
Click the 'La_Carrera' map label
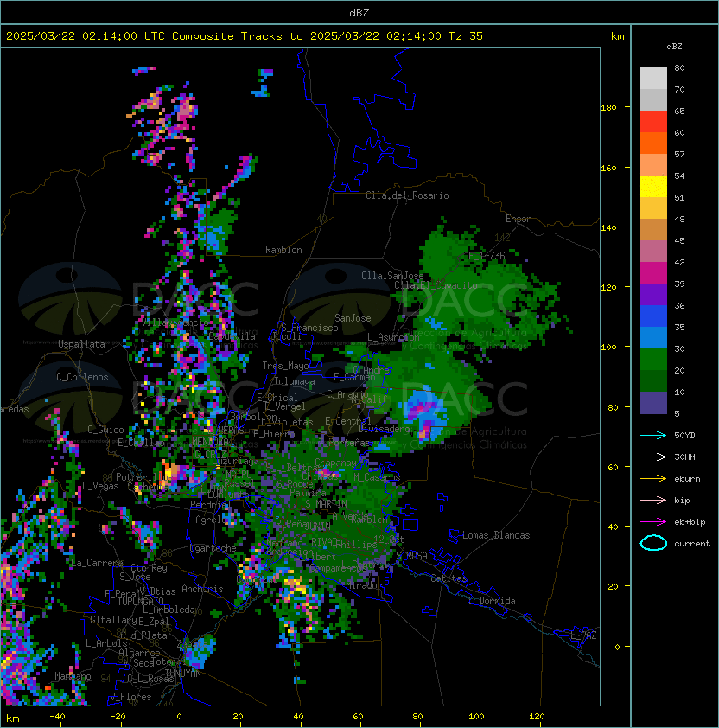coord(97,563)
